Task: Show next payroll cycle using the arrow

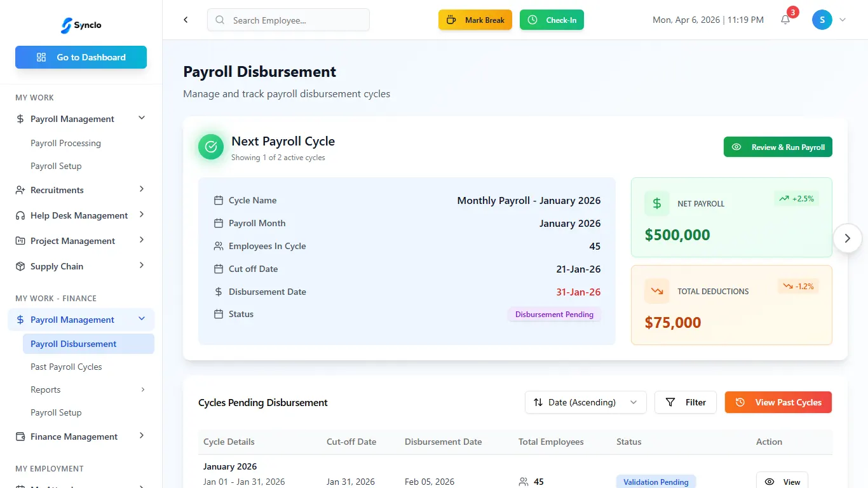Action: click(847, 238)
